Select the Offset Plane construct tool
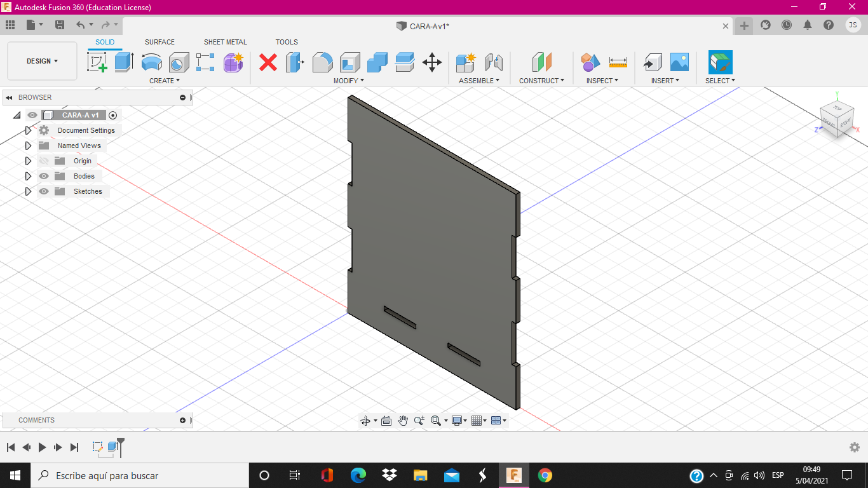The image size is (868, 488). 541,62
